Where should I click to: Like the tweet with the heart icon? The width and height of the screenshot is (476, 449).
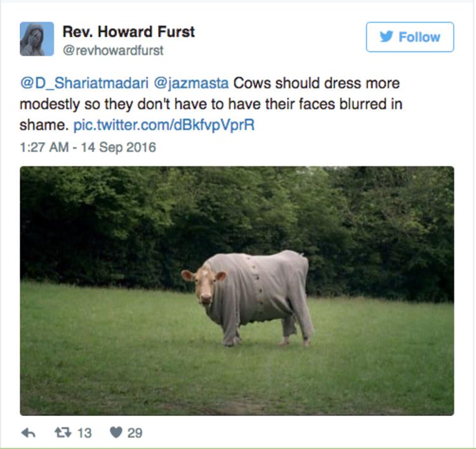(116, 432)
